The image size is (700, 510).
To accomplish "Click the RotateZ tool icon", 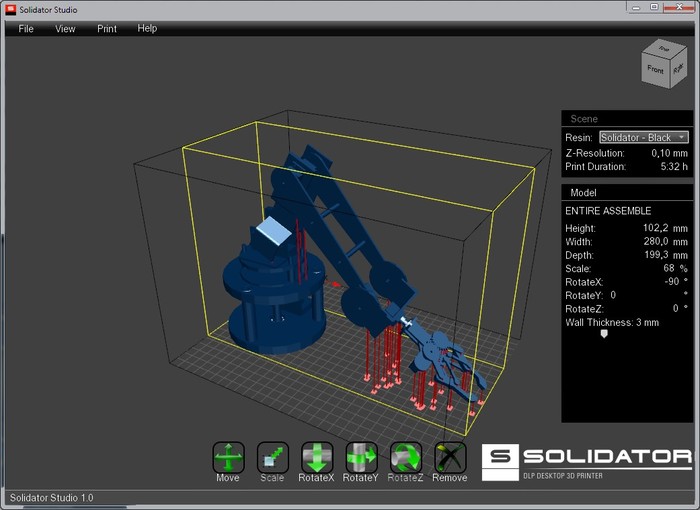I will pos(405,457).
